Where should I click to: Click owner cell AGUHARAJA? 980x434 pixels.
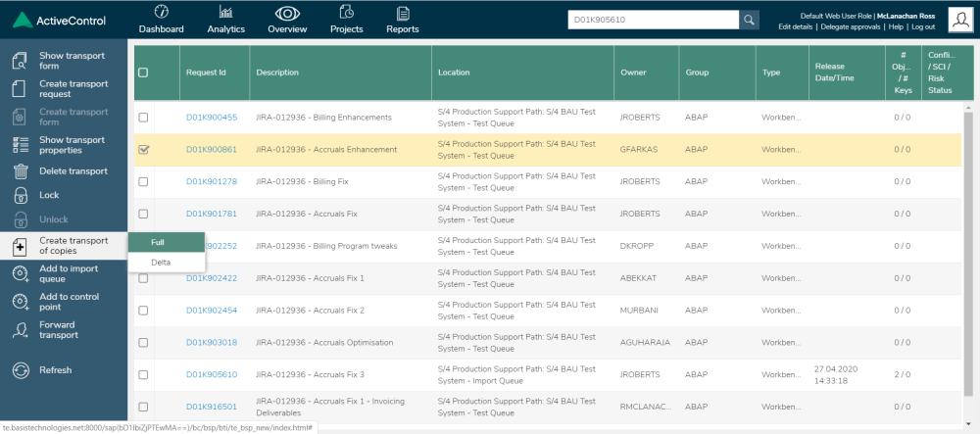click(643, 342)
